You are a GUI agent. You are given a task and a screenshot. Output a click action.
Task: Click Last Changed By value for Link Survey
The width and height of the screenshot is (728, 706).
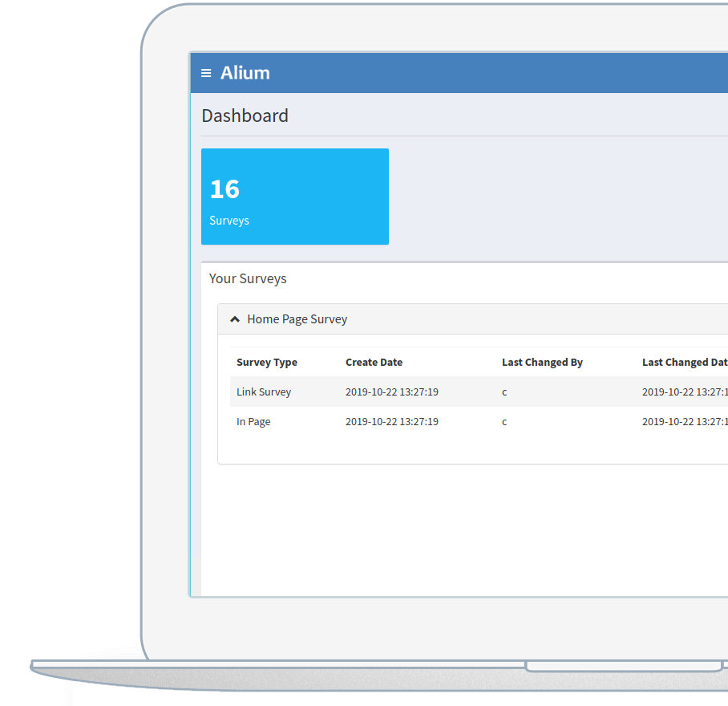(504, 392)
